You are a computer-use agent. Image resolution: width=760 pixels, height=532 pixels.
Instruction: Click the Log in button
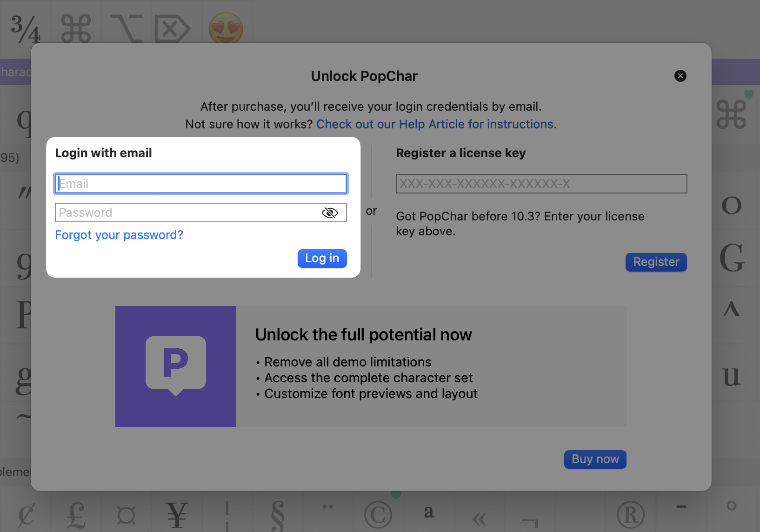point(322,259)
